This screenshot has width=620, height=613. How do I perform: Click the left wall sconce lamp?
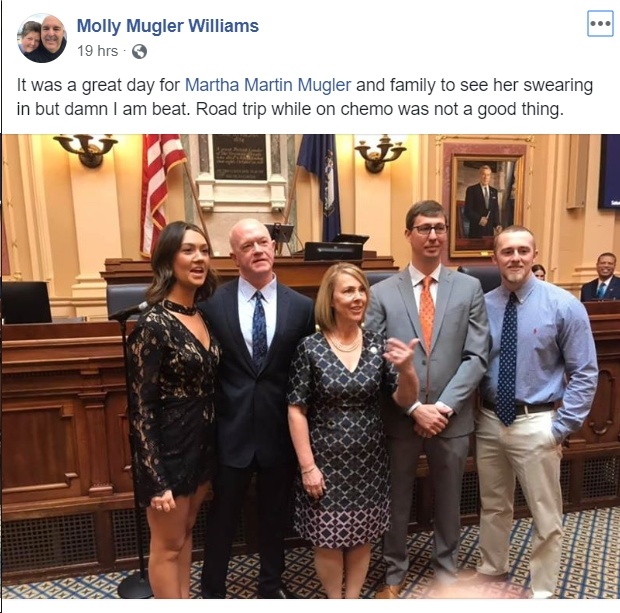pyautogui.click(x=85, y=150)
